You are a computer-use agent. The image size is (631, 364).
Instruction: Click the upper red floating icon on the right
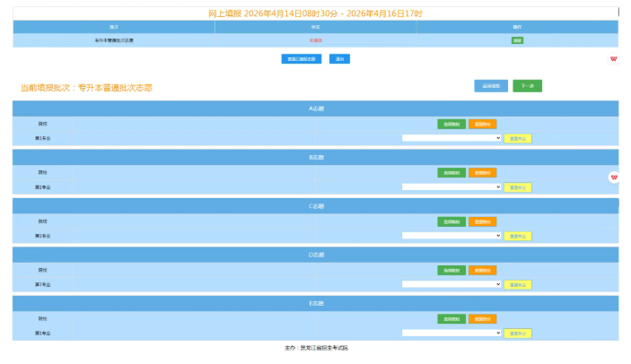(x=614, y=59)
